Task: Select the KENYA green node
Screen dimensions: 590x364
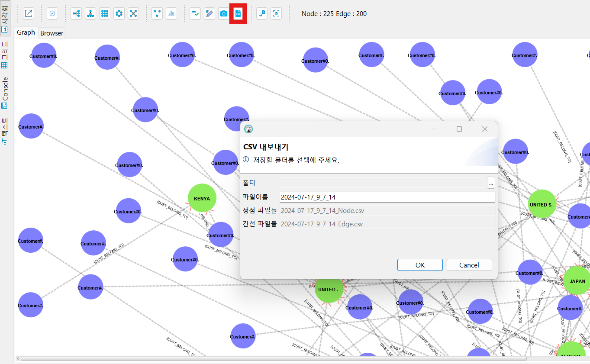Action: [x=202, y=198]
